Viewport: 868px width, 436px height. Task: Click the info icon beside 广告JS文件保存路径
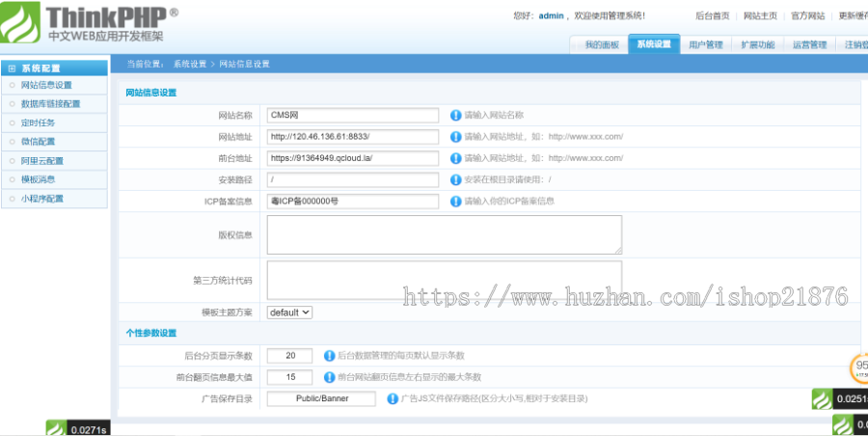[x=393, y=398]
